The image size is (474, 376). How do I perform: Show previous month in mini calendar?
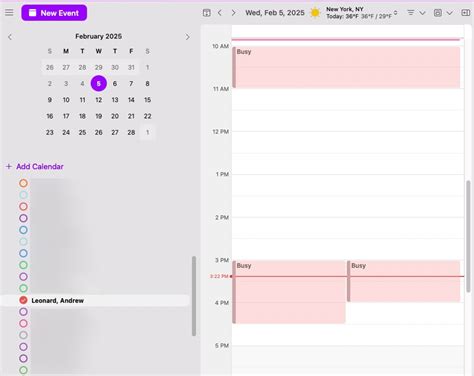coord(10,37)
